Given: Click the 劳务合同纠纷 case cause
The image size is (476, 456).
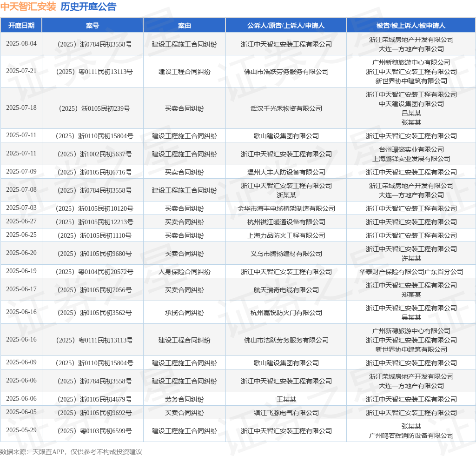Looking at the screenshot, I should tap(184, 399).
